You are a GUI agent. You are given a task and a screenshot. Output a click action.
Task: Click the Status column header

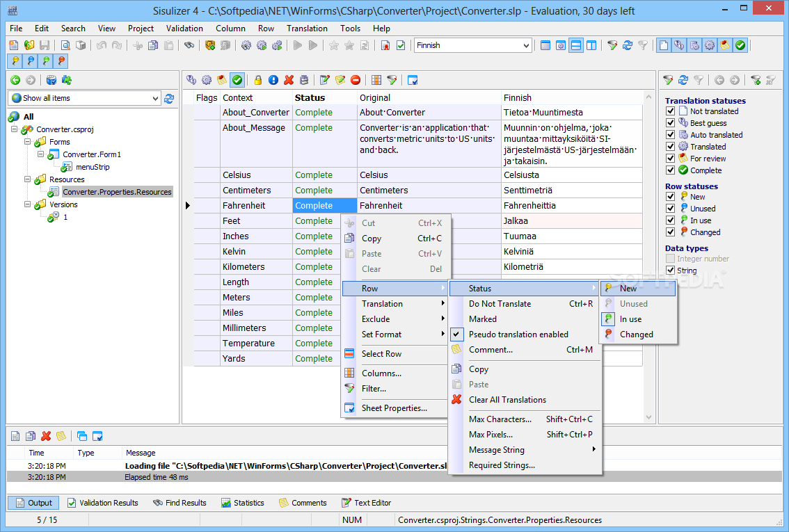pyautogui.click(x=324, y=97)
